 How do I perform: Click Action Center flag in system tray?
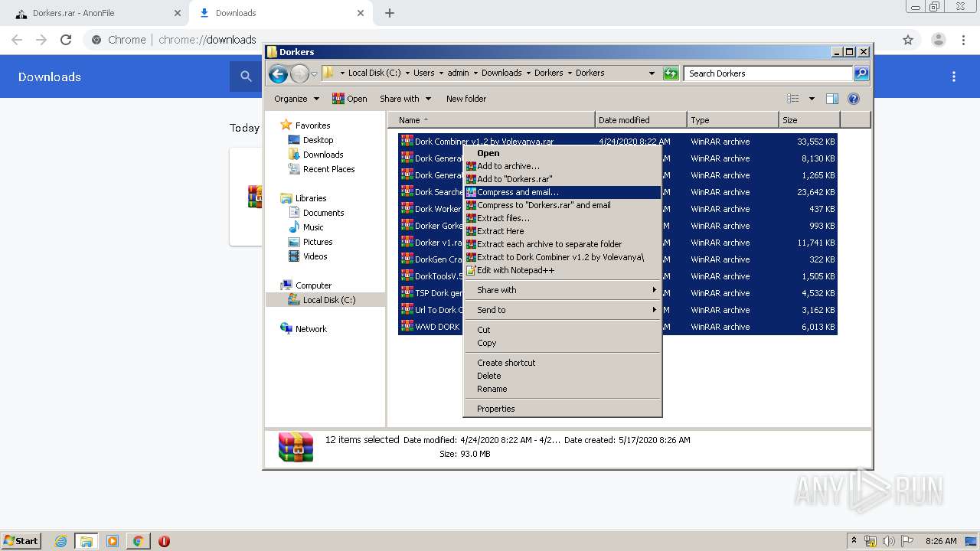pos(907,541)
